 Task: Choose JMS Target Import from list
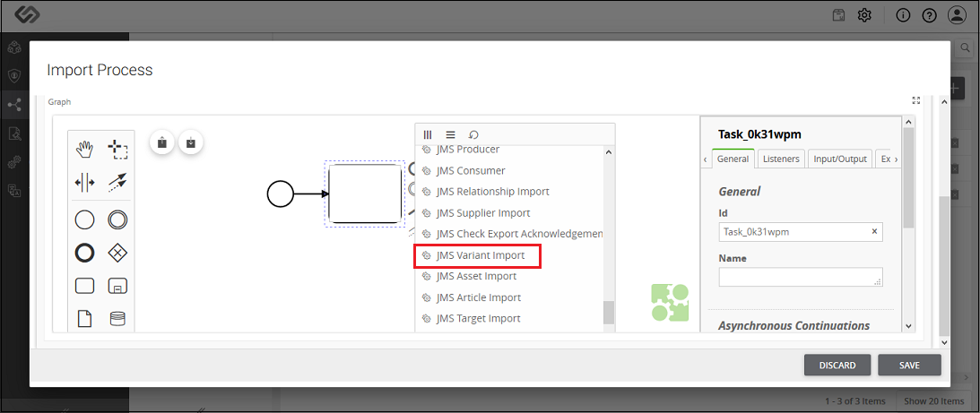click(479, 318)
